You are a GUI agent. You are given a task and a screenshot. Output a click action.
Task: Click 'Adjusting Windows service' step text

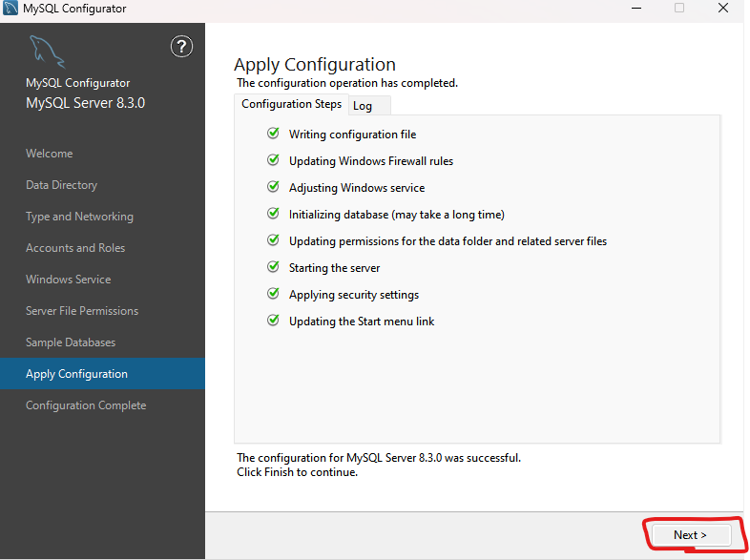tap(357, 188)
